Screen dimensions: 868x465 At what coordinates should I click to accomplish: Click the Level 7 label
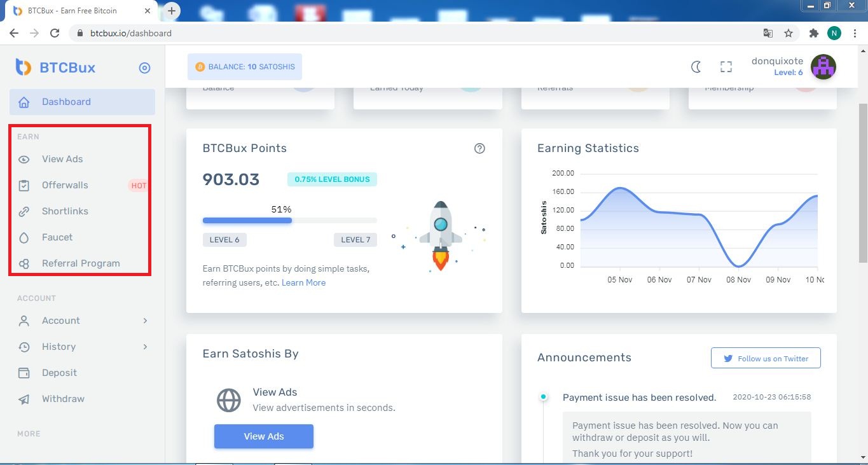tap(355, 240)
